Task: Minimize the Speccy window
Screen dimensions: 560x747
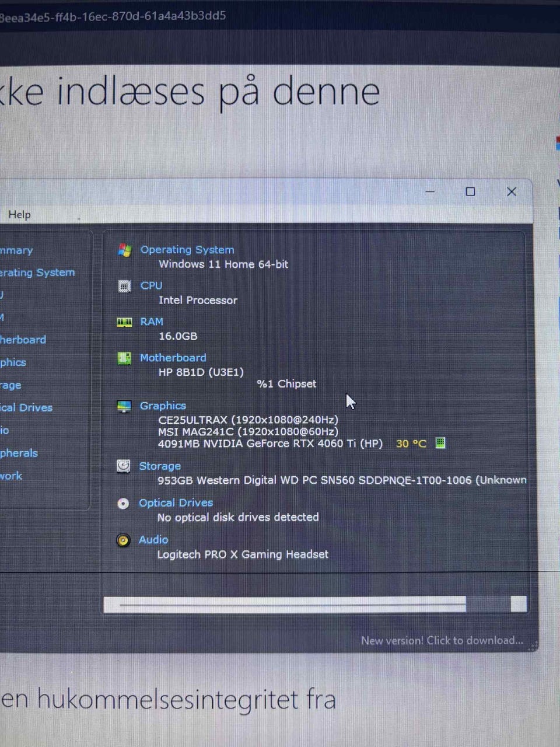Action: [x=430, y=191]
